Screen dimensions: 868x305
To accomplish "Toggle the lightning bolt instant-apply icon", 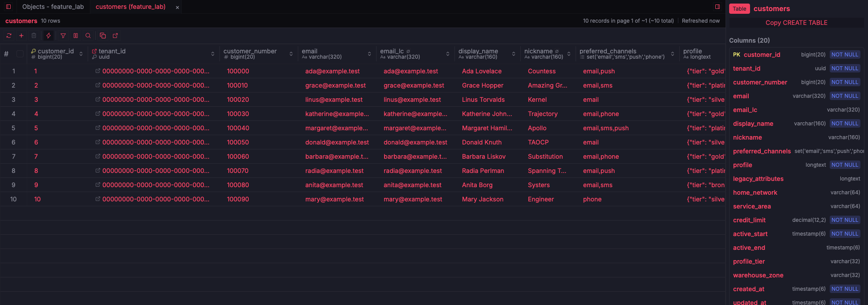I will point(49,36).
